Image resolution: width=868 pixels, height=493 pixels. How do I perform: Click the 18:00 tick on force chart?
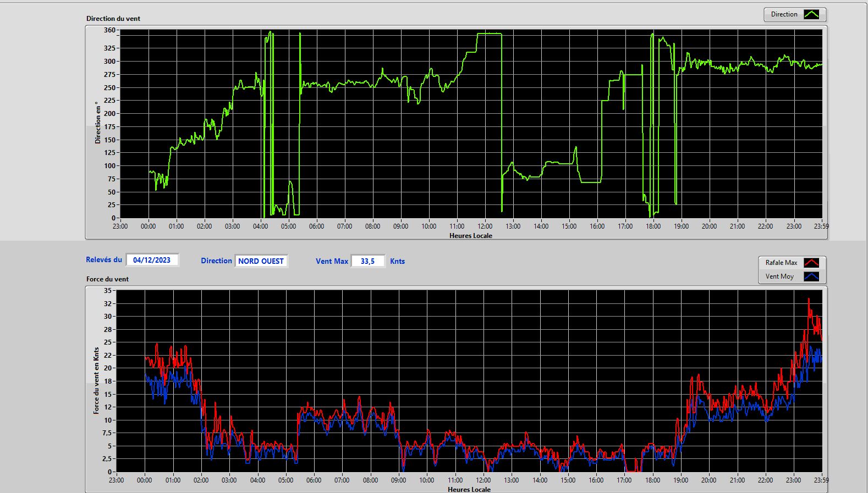pos(652,480)
